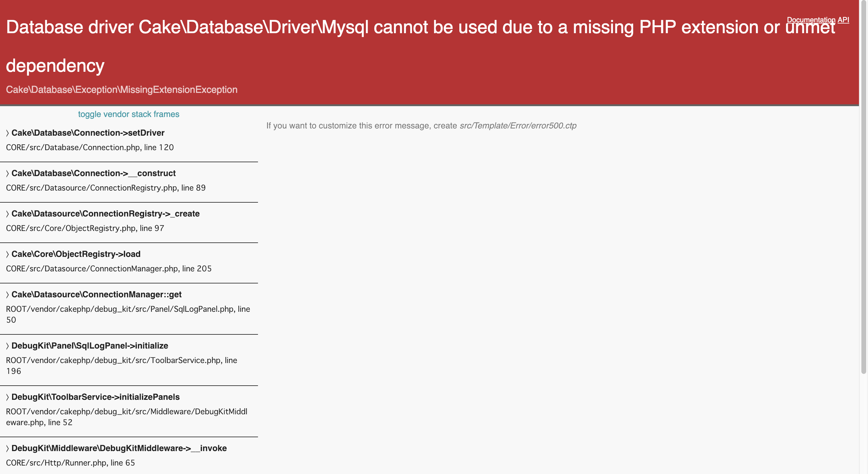Click chevron beside SqlLogPanel->initialize
Screen dimensions: 868x474
click(x=8, y=346)
